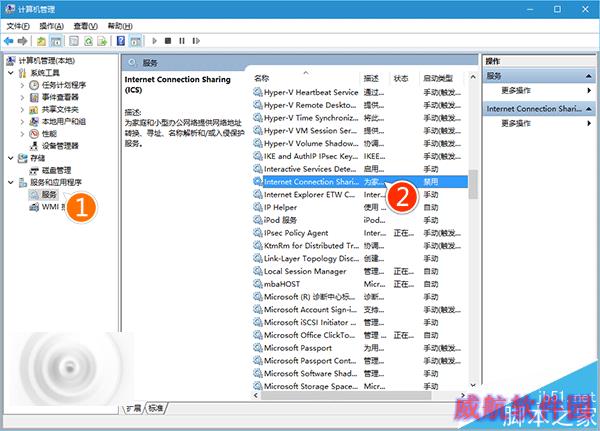This screenshot has width=600, height=431.
Task: Select Internet Connection Shari... service row
Action: pyautogui.click(x=360, y=182)
